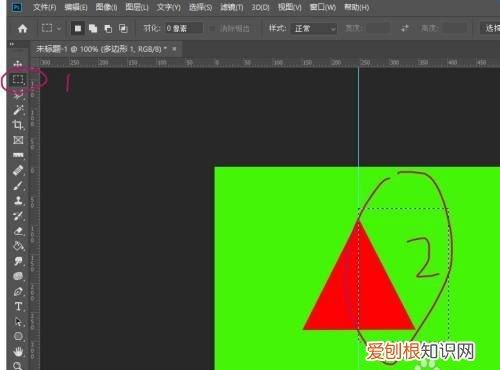500x370 pixels.
Task: Select the Eraser tool
Action: tap(18, 231)
